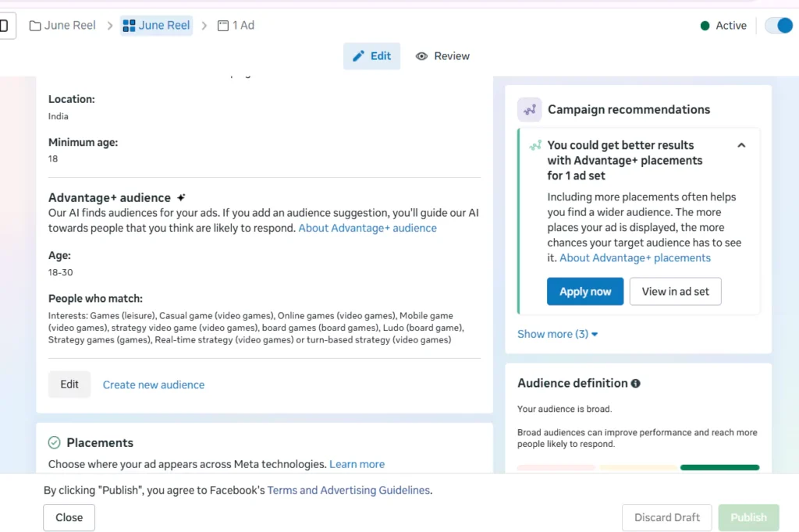Image resolution: width=799 pixels, height=532 pixels.
Task: Expand Show more (3) recommendations
Action: (x=557, y=334)
